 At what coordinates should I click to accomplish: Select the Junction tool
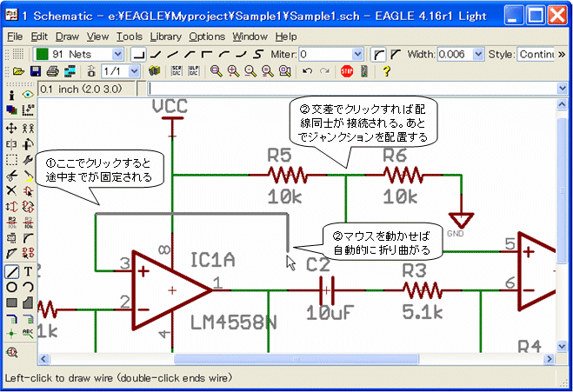pyautogui.click(x=11, y=333)
